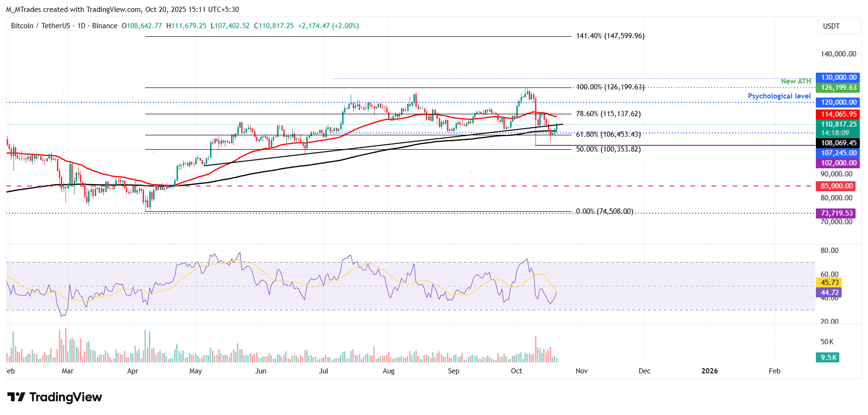Click the 2026 marker on time axis
This screenshot has height=415, width=868.
pos(709,371)
